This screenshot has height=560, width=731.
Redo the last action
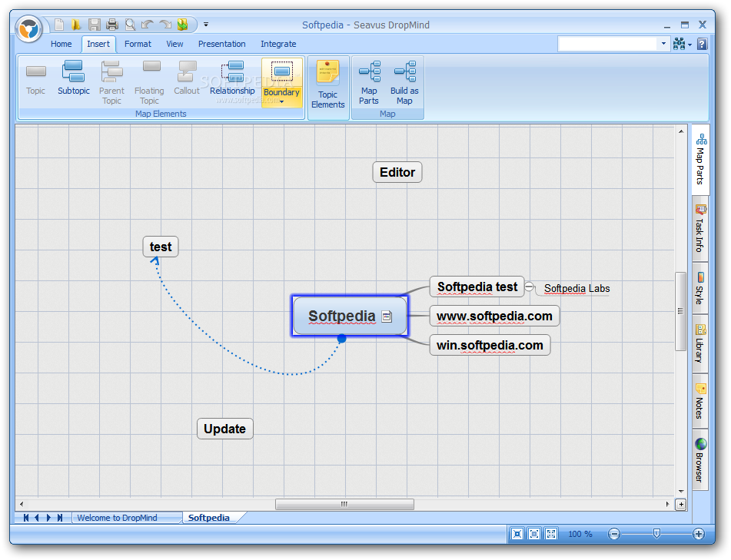[x=165, y=25]
